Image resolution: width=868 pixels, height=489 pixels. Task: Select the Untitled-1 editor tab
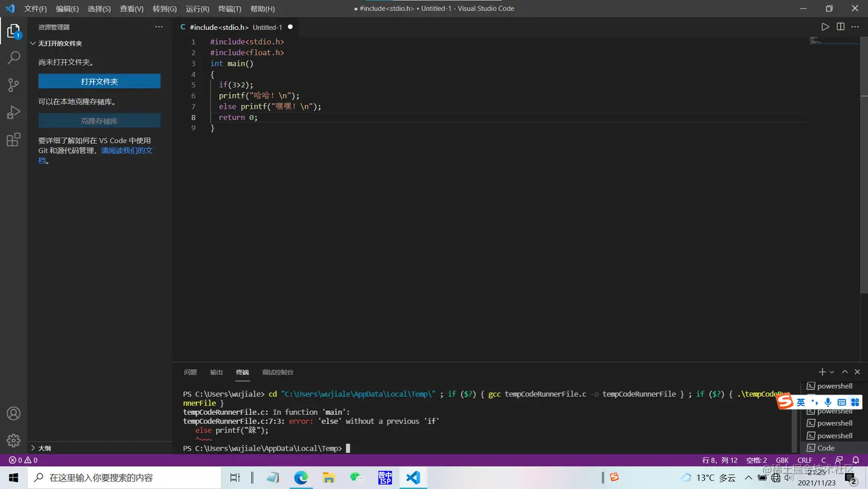click(x=237, y=27)
